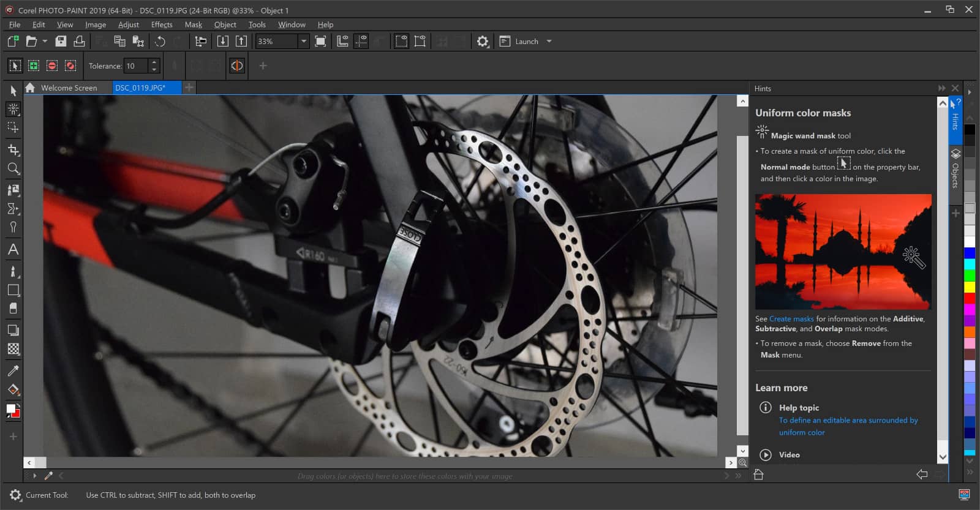Click the Save icon in toolbar
This screenshot has width=980, height=510.
(x=61, y=41)
